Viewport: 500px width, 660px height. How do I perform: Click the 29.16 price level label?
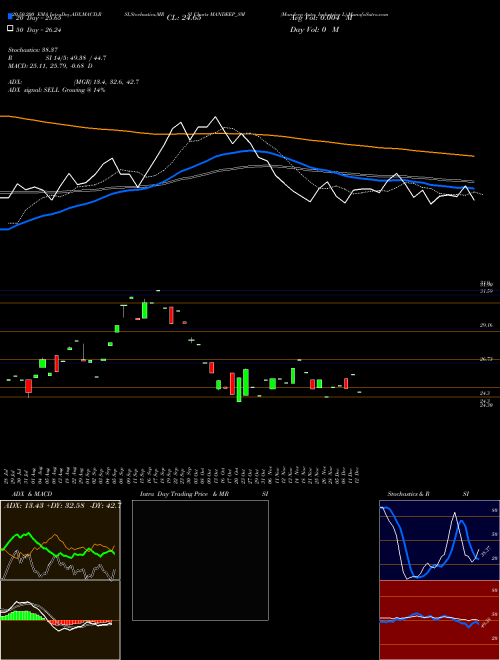[486, 325]
